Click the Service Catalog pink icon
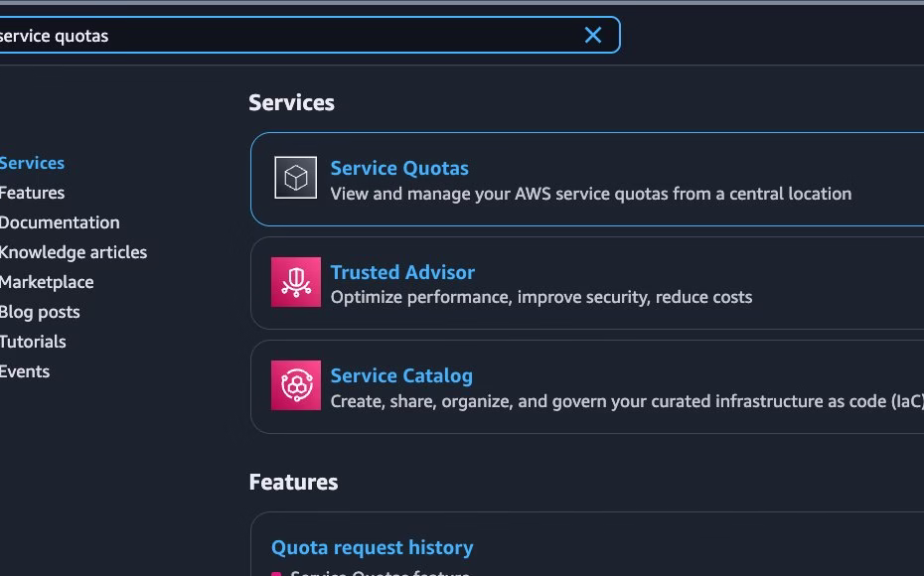Screen dimensions: 924x576 296,385
